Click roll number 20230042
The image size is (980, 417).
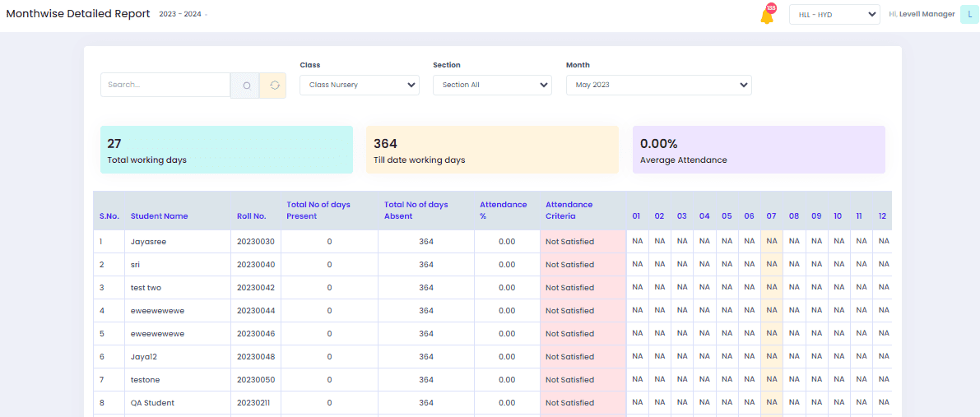(x=256, y=288)
